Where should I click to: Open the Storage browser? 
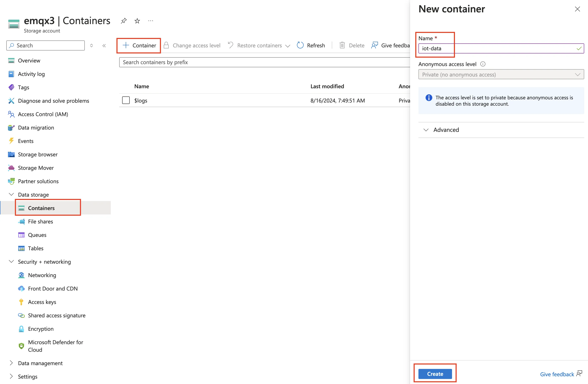pyautogui.click(x=37, y=154)
